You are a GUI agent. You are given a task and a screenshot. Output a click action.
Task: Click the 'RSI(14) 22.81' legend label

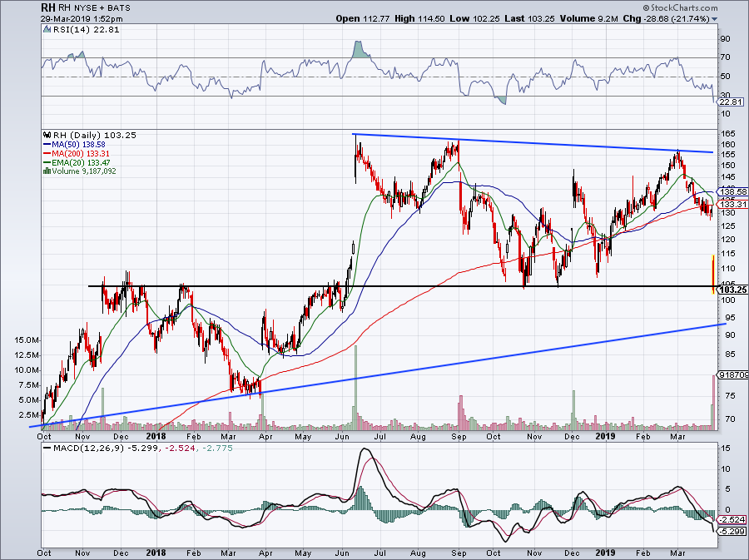point(86,30)
